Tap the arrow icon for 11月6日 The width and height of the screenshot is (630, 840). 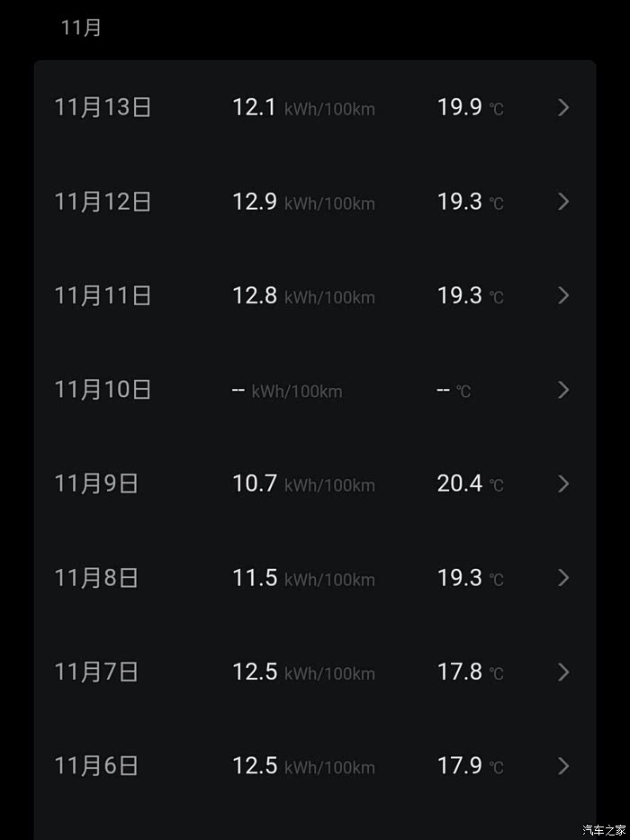click(563, 765)
